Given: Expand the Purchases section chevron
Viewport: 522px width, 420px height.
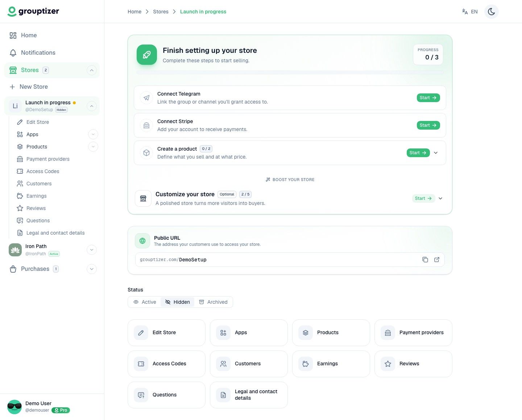Looking at the screenshot, I should pyautogui.click(x=92, y=269).
